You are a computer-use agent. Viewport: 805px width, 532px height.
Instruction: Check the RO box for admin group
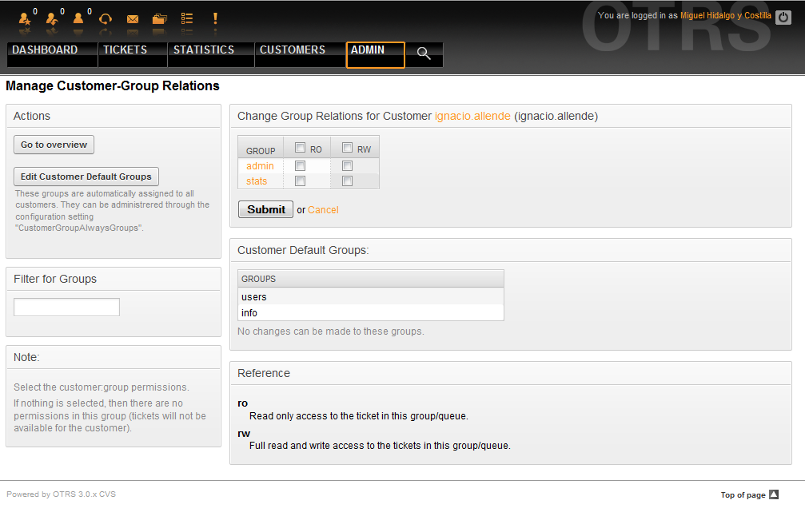pos(301,166)
